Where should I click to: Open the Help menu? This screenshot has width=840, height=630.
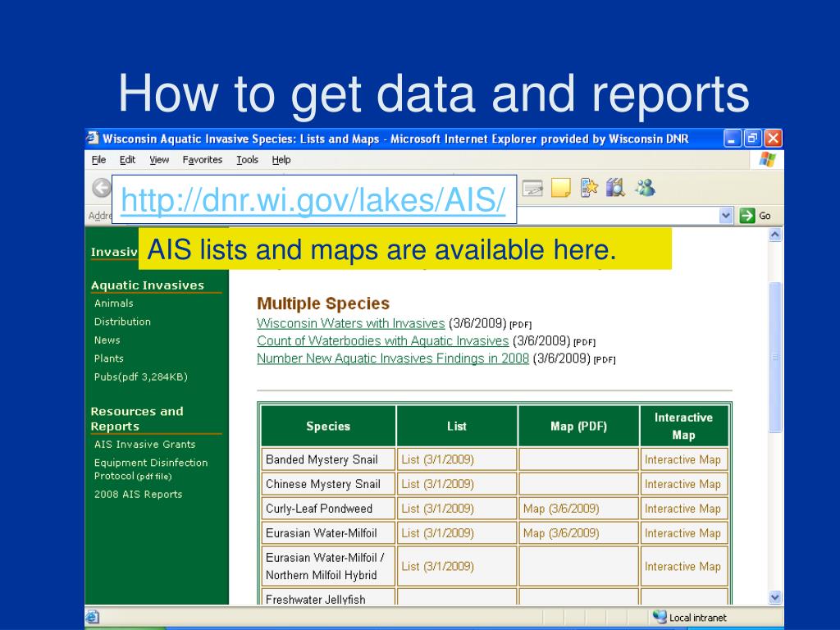tap(281, 160)
